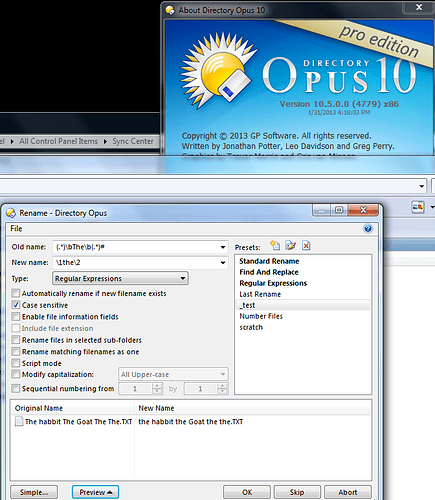Click the Preview button

click(95, 492)
